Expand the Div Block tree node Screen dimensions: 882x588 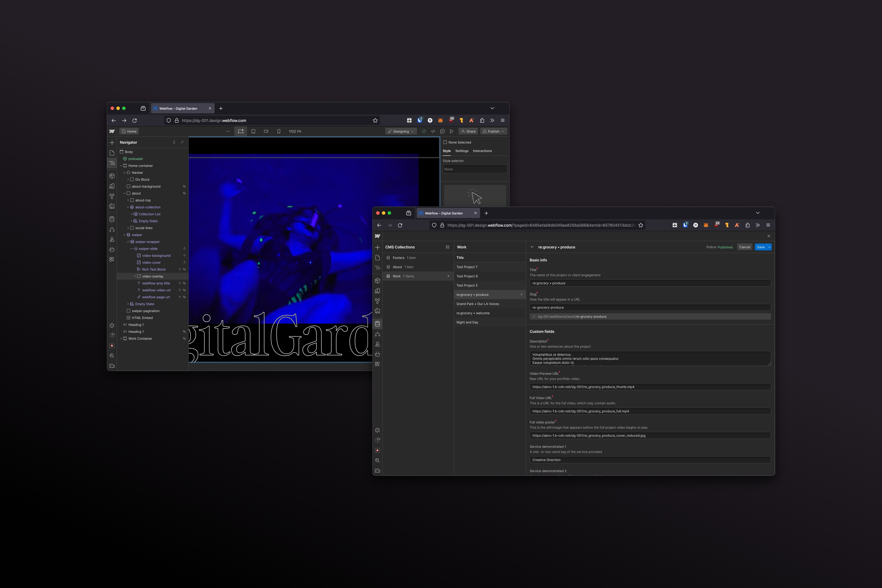[x=128, y=180]
